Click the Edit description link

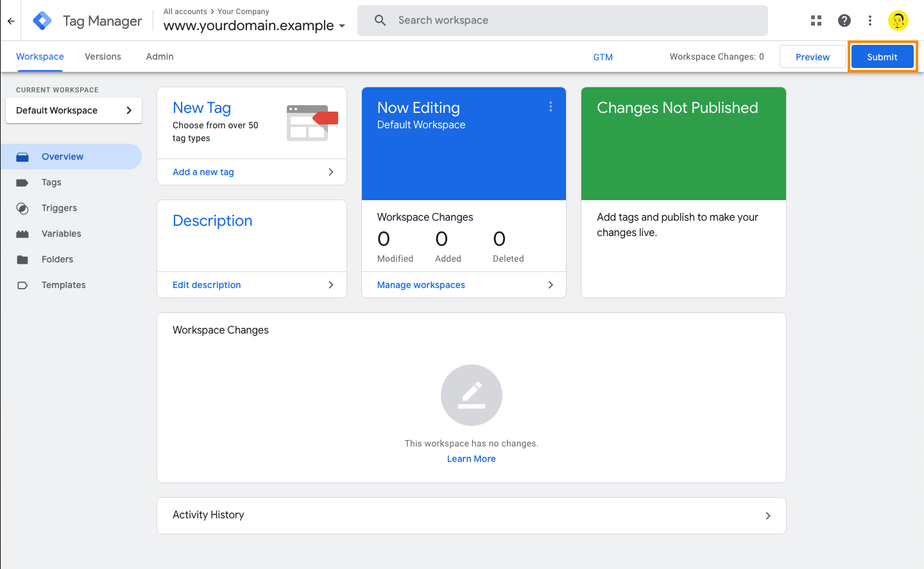(207, 285)
